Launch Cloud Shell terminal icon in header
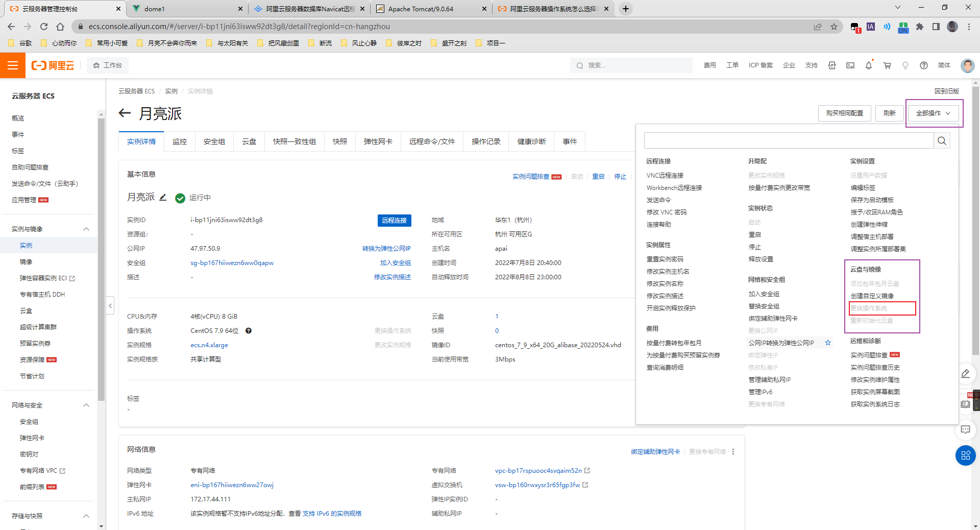This screenshot has height=530, width=980. point(850,65)
